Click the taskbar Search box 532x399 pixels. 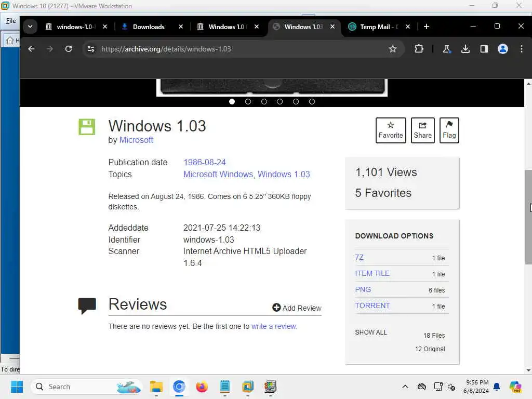point(87,387)
